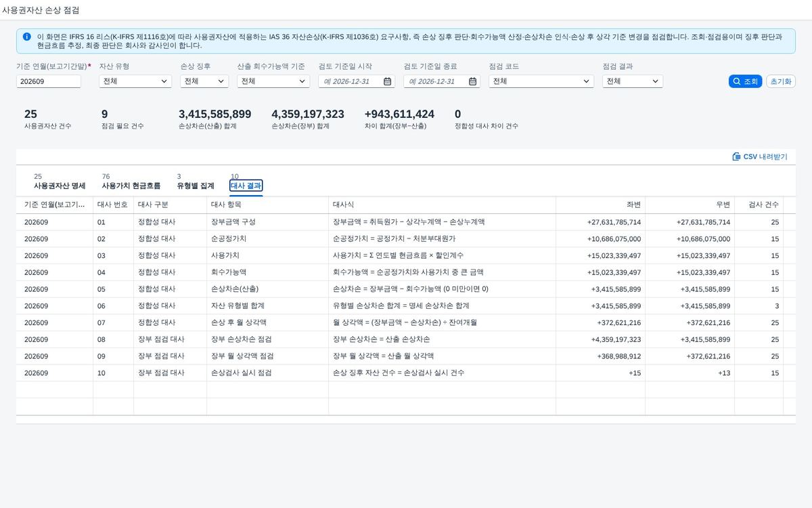
Task: Click the 기준 연월(보고기... column header
Action: 54,205
